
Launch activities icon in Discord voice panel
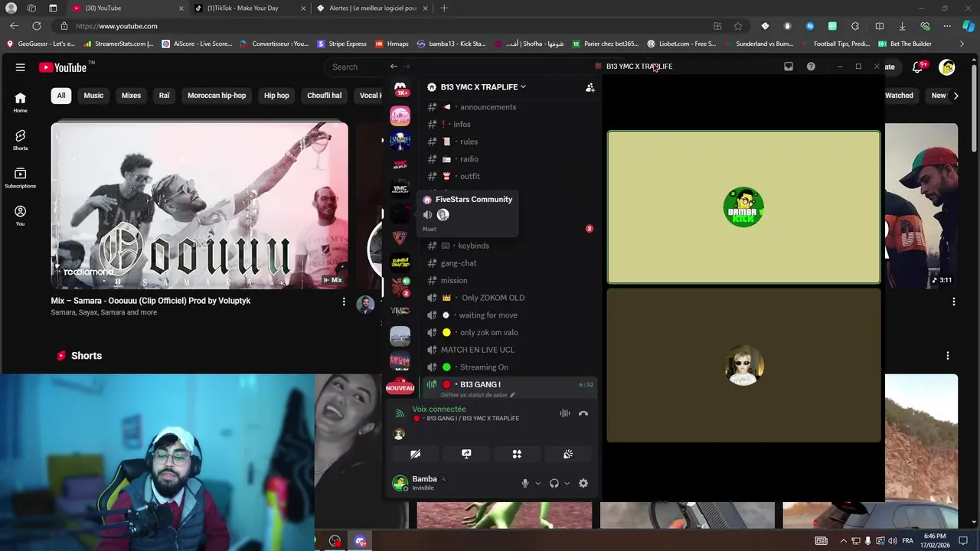[517, 454]
